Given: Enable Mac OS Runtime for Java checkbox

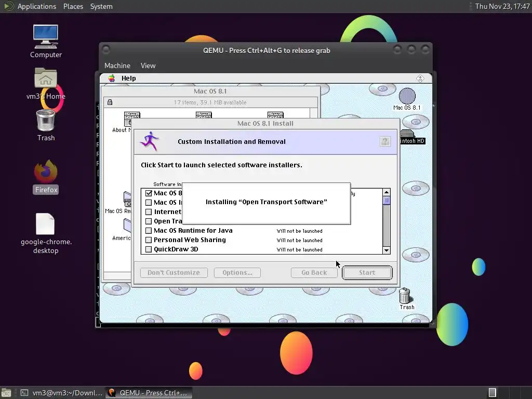Looking at the screenshot, I should pyautogui.click(x=149, y=231).
